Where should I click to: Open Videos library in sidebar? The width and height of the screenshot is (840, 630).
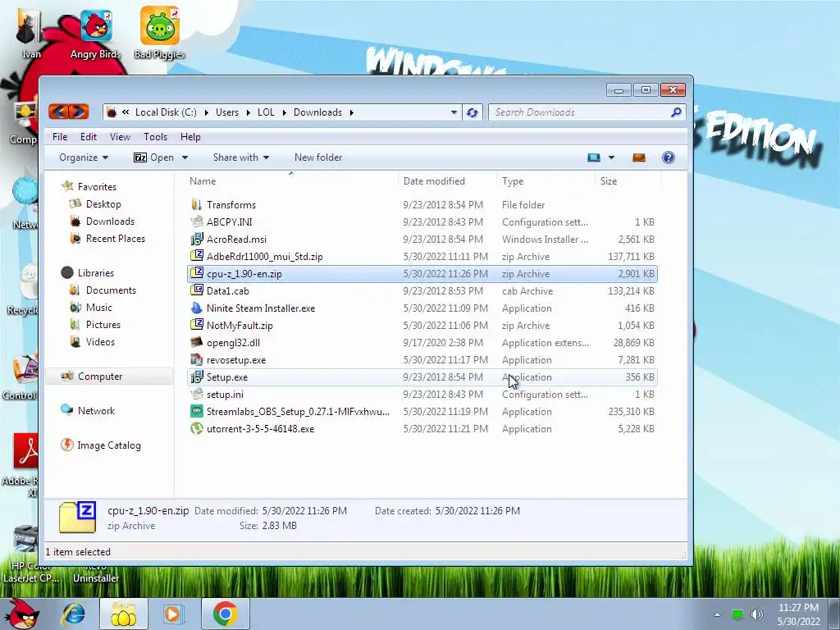click(x=100, y=342)
